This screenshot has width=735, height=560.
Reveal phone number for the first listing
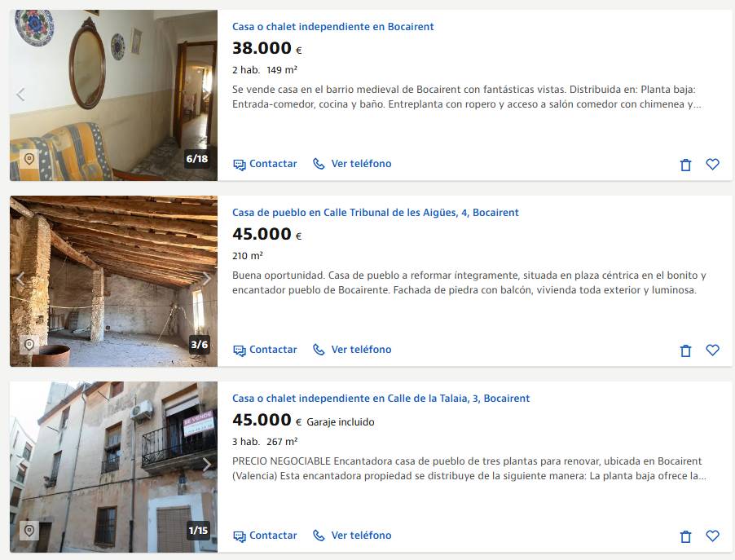(352, 164)
